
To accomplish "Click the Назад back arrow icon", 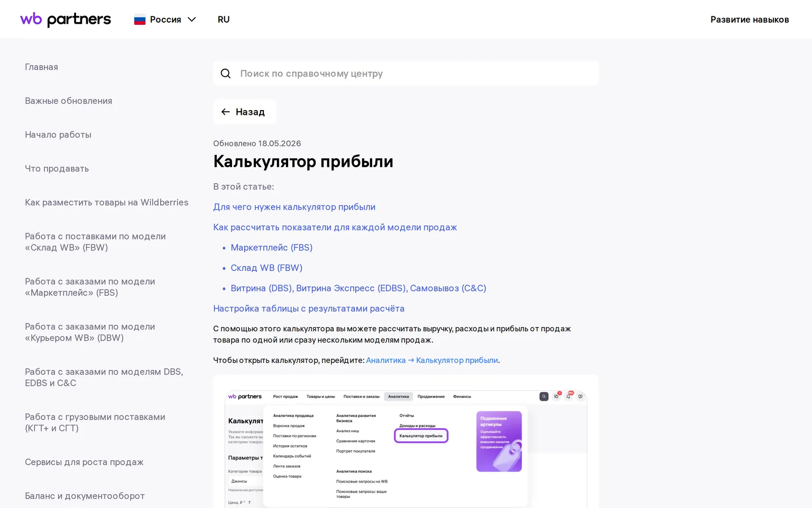I will 226,112.
